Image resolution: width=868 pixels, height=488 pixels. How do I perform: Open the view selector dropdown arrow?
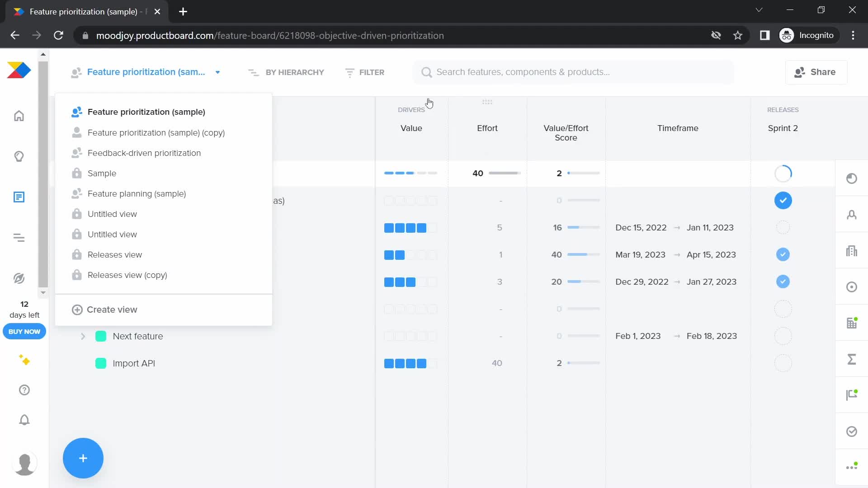pyautogui.click(x=217, y=72)
